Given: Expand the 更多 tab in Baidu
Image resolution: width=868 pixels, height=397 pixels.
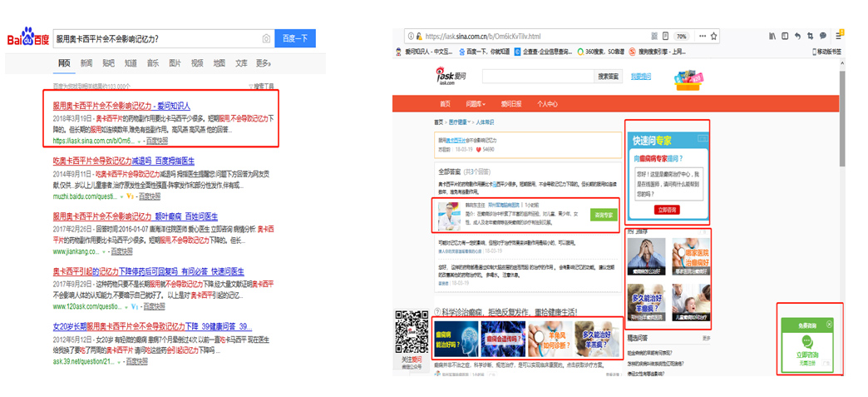Looking at the screenshot, I should click(263, 63).
